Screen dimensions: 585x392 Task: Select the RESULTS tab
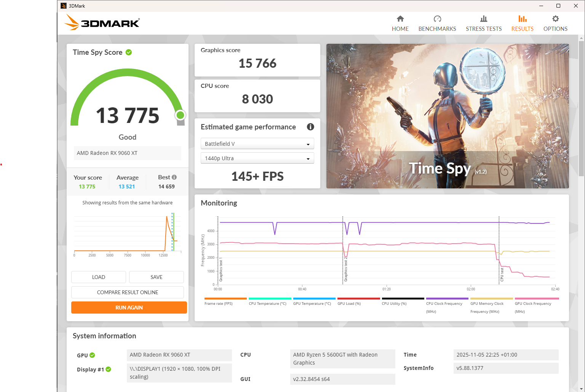point(523,23)
